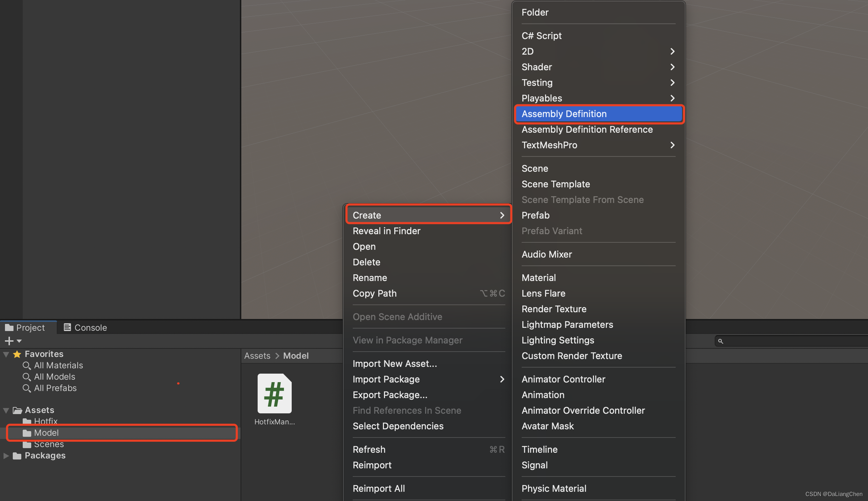Viewport: 868px width, 501px height.
Task: Collapse the Favorites tree triangle
Action: [x=6, y=354]
